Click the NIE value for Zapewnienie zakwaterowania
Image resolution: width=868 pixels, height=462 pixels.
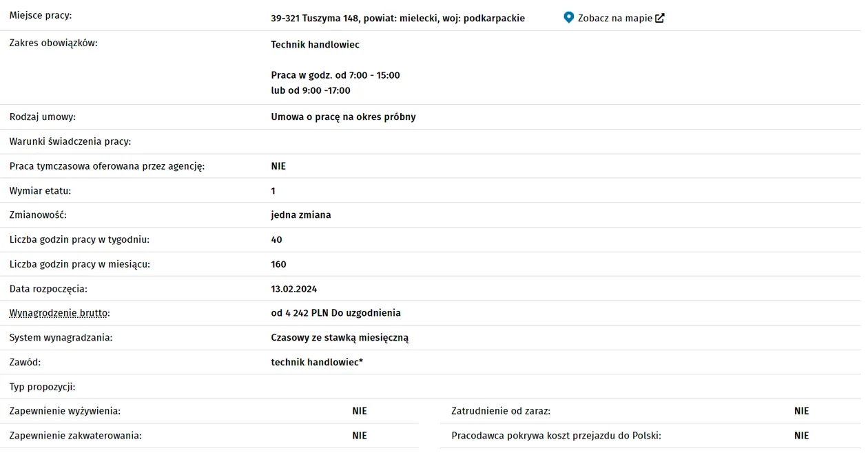(x=360, y=436)
